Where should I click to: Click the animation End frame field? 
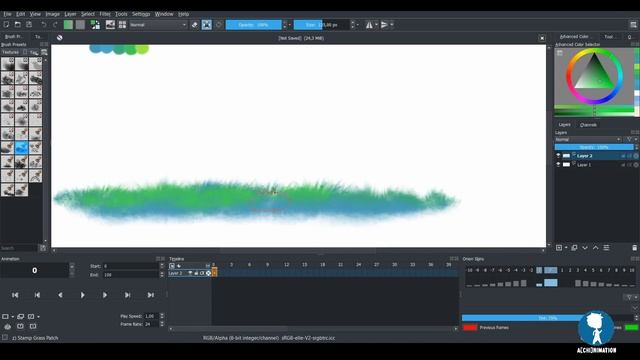coord(130,275)
